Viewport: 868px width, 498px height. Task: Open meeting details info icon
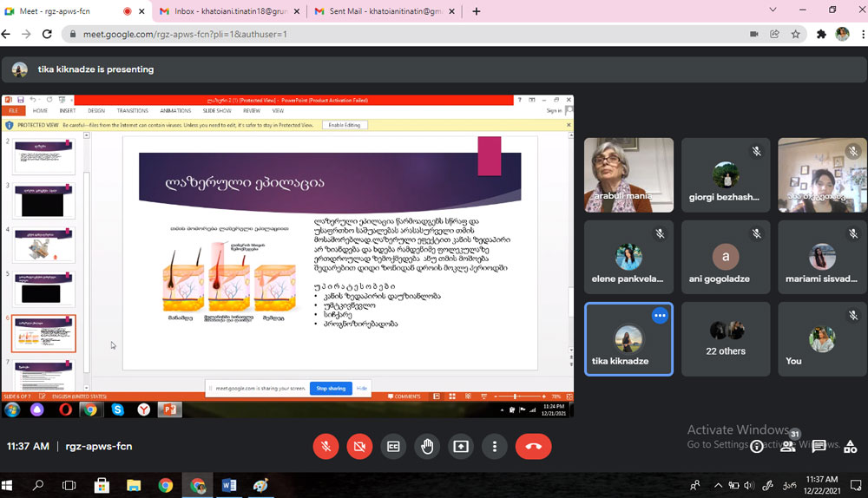click(758, 446)
